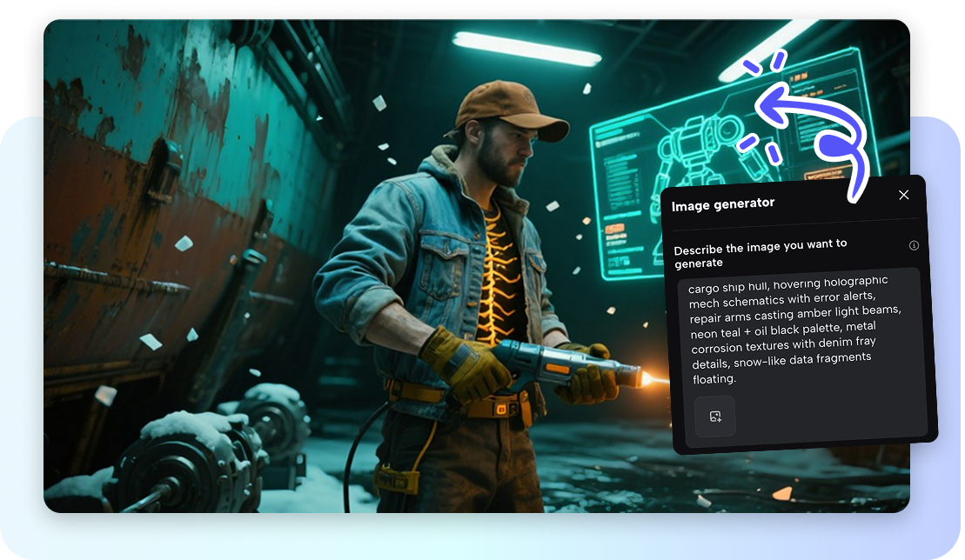Click the "cargo ship hull" text in the prompt
This screenshot has width=965, height=560.
tap(727, 284)
